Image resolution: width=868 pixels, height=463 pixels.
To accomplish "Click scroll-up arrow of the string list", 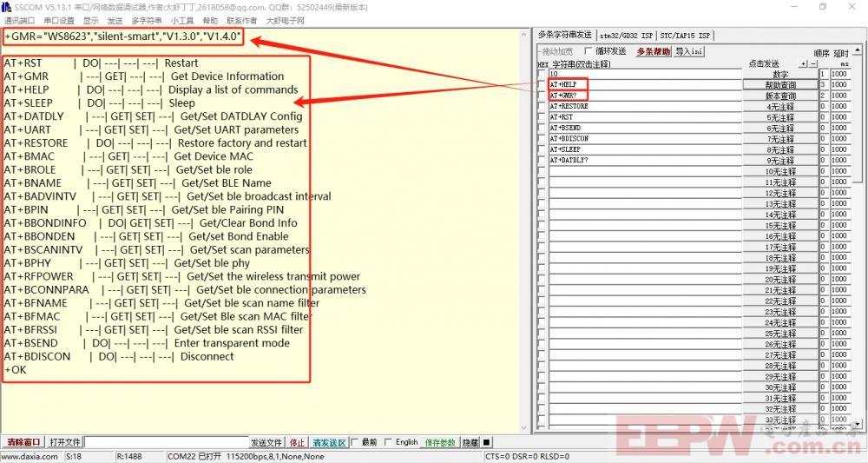I will [858, 50].
